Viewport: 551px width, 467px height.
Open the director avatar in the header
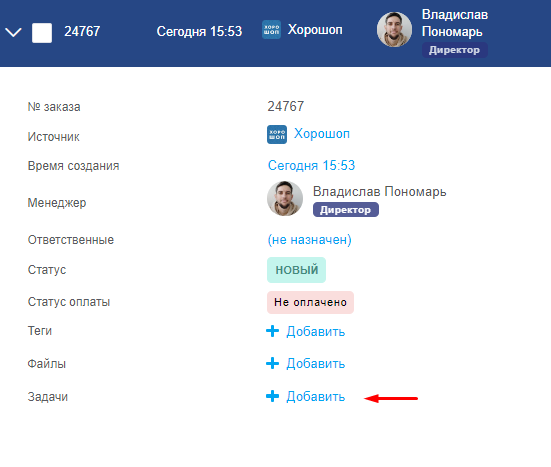click(394, 30)
